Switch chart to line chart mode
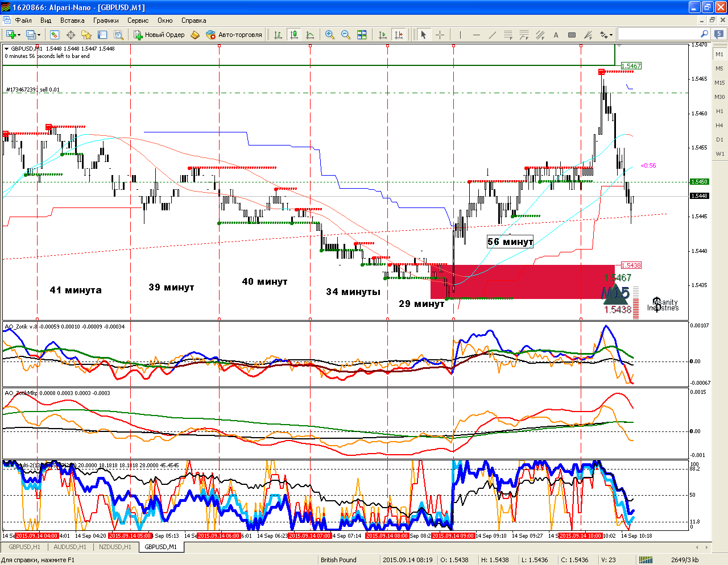Image resolution: width=728 pixels, height=565 pixels. coord(310,35)
